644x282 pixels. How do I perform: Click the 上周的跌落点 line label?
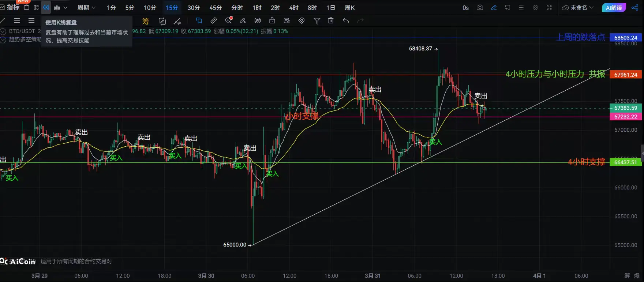[580, 37]
